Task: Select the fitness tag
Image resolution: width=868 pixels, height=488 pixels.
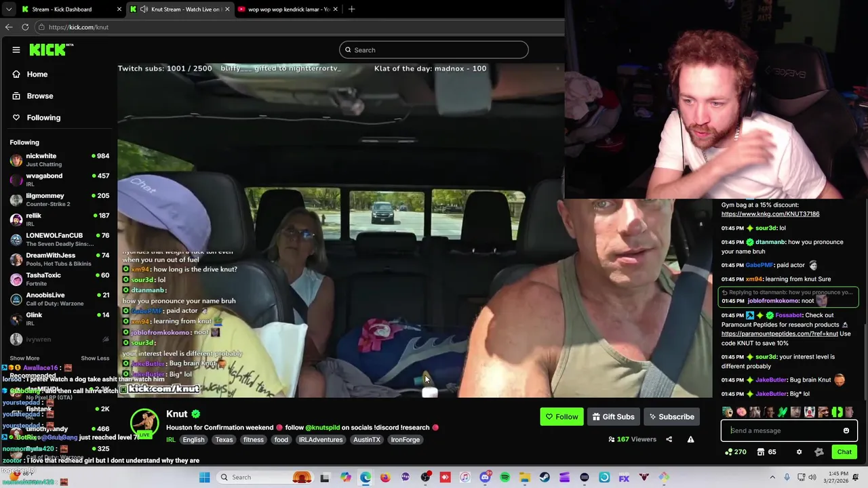Action: coord(254,440)
